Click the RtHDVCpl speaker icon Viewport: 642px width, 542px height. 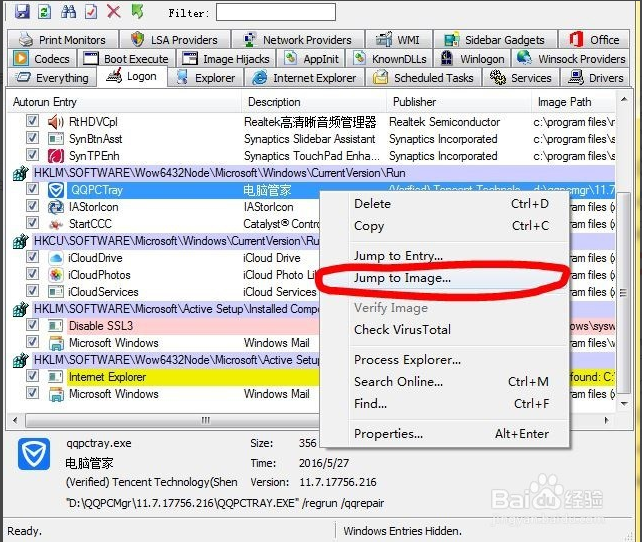point(56,122)
